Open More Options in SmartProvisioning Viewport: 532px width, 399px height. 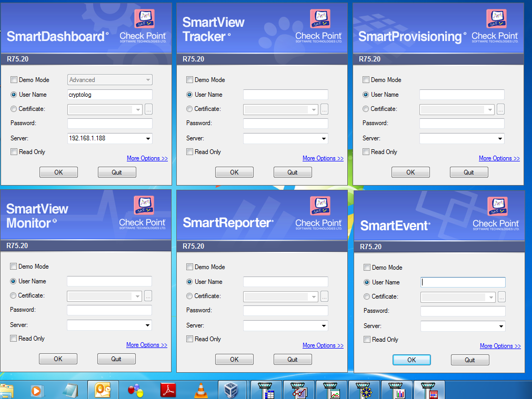[499, 158]
